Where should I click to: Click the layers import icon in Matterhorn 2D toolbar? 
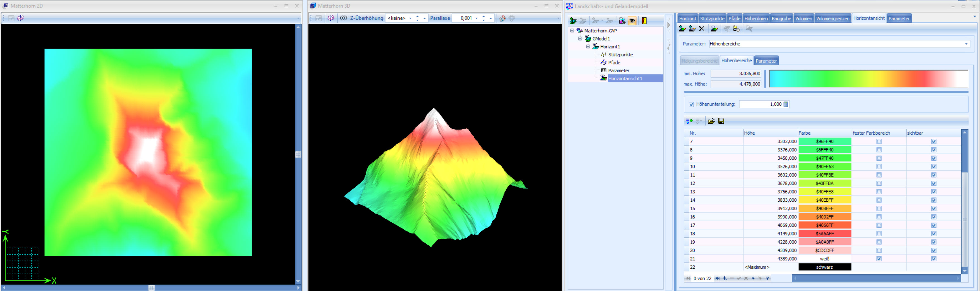click(21, 18)
